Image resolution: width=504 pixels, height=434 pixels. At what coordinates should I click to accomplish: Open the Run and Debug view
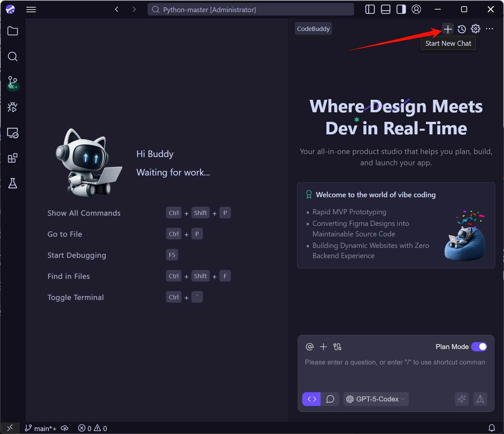click(13, 107)
